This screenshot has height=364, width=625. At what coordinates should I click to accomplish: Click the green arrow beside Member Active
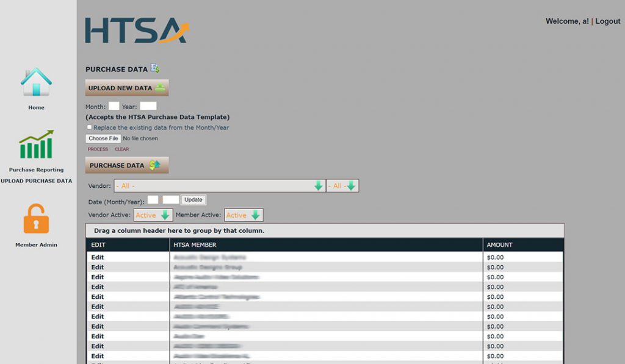pos(256,215)
